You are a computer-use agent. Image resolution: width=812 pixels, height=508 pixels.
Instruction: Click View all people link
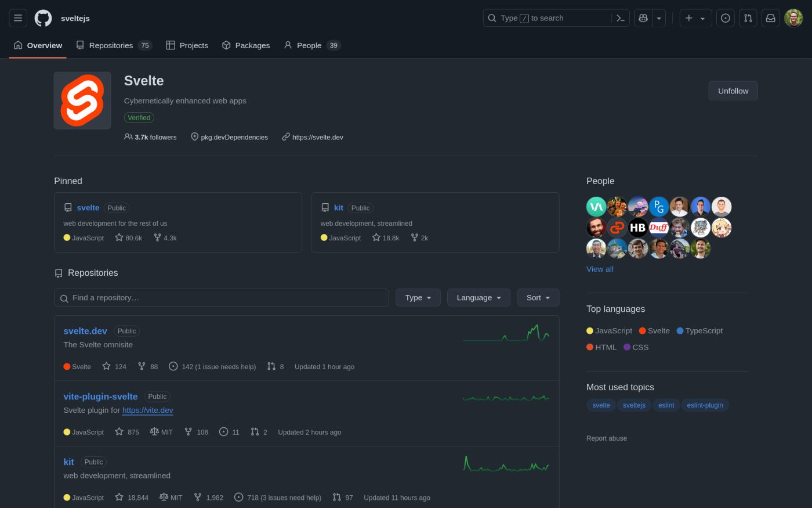click(x=600, y=269)
